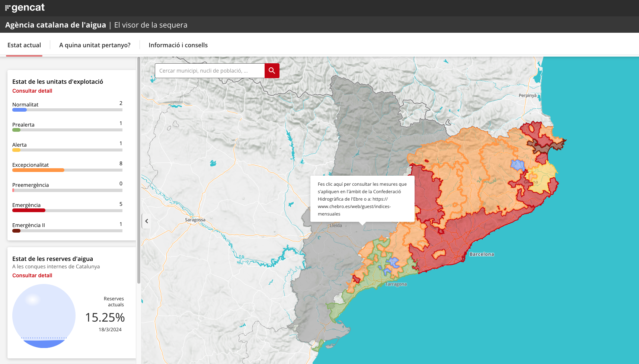Click the gencat logo

25,8
